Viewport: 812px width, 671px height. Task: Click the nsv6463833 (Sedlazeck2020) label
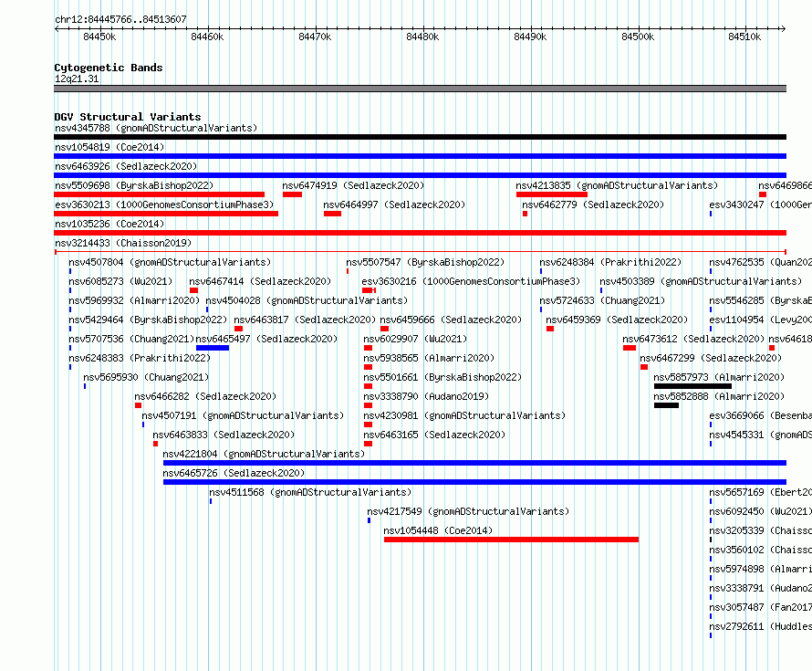[224, 435]
